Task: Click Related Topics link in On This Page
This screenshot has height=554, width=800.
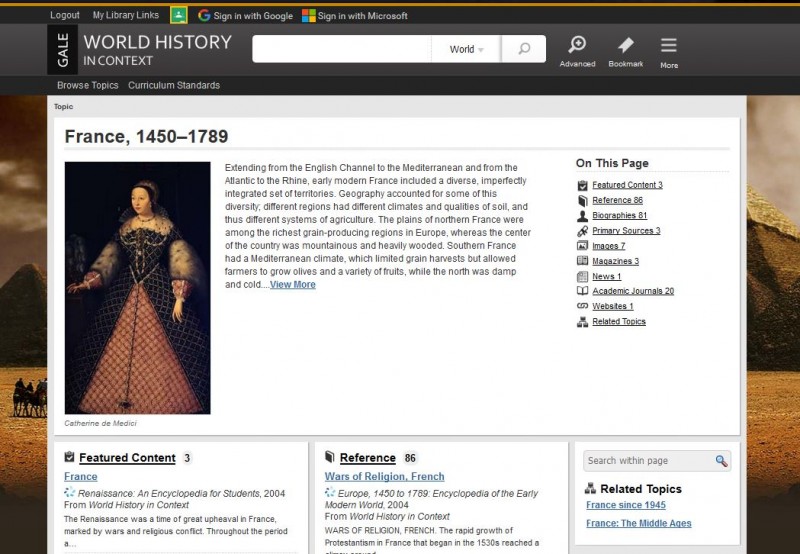Action: (619, 321)
